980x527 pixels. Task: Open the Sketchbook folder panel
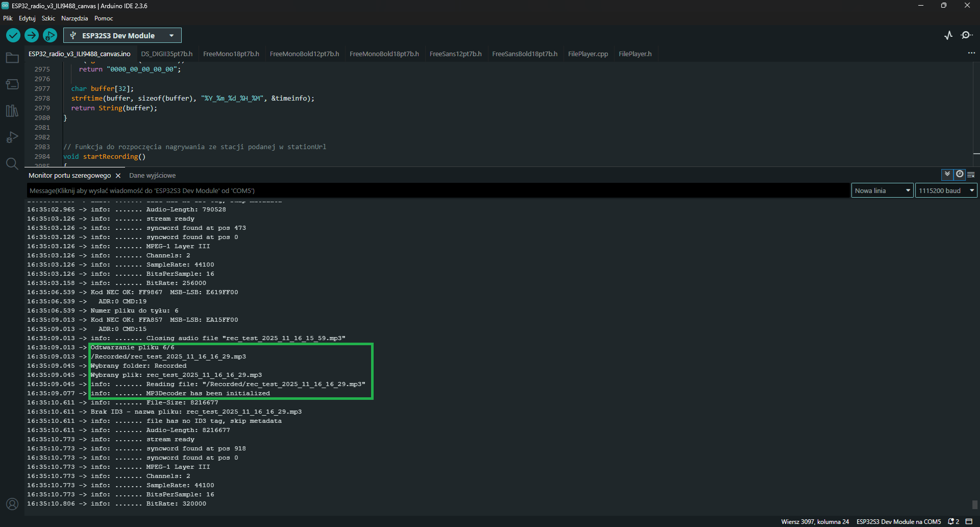click(12, 58)
